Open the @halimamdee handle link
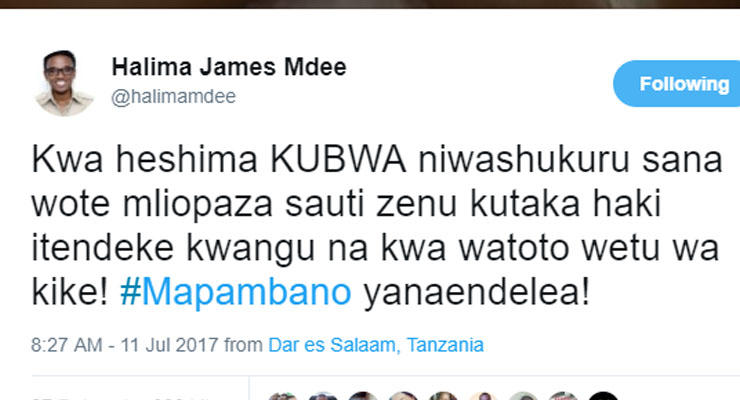 [x=173, y=97]
